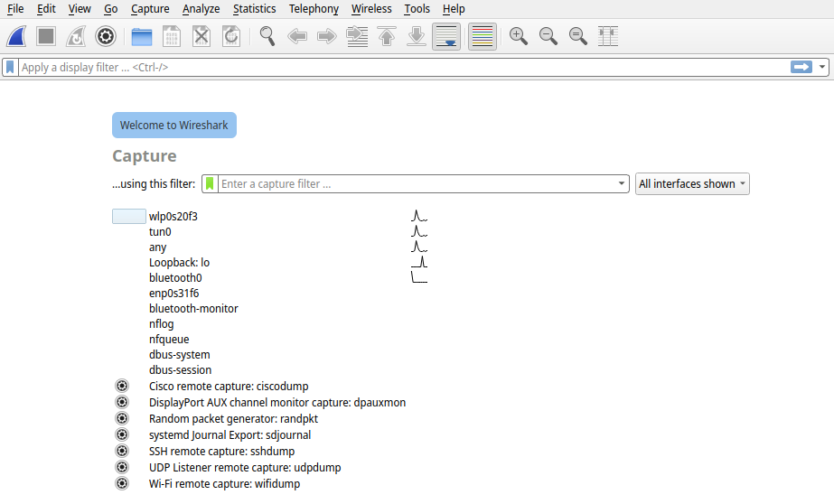Go back to previous packet arrow

click(x=297, y=36)
